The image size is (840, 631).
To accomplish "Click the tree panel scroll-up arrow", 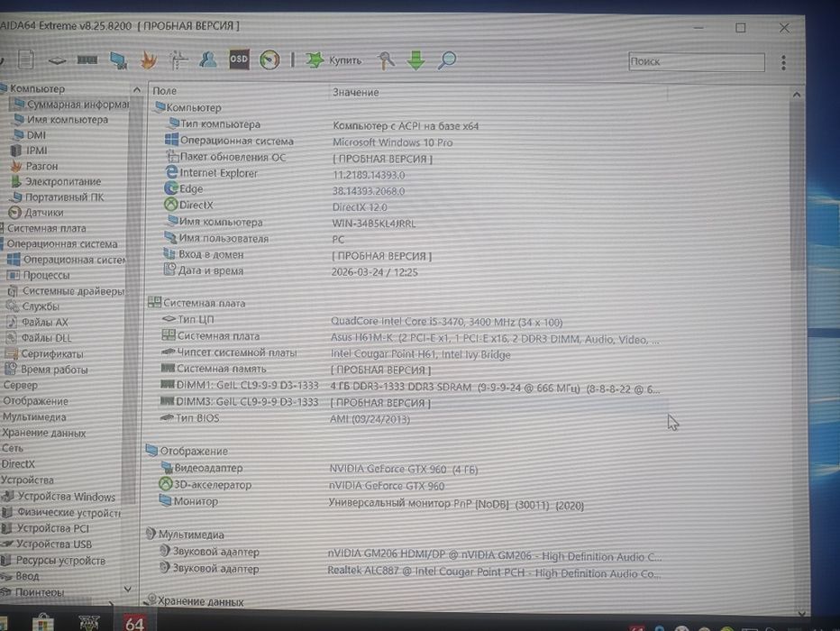I will (137, 89).
